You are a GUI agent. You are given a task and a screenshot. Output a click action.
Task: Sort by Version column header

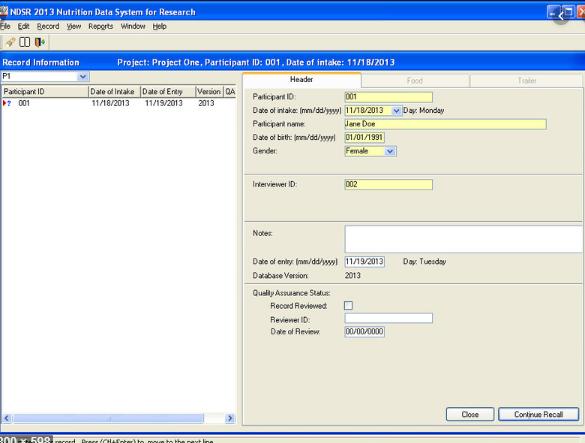tap(209, 92)
